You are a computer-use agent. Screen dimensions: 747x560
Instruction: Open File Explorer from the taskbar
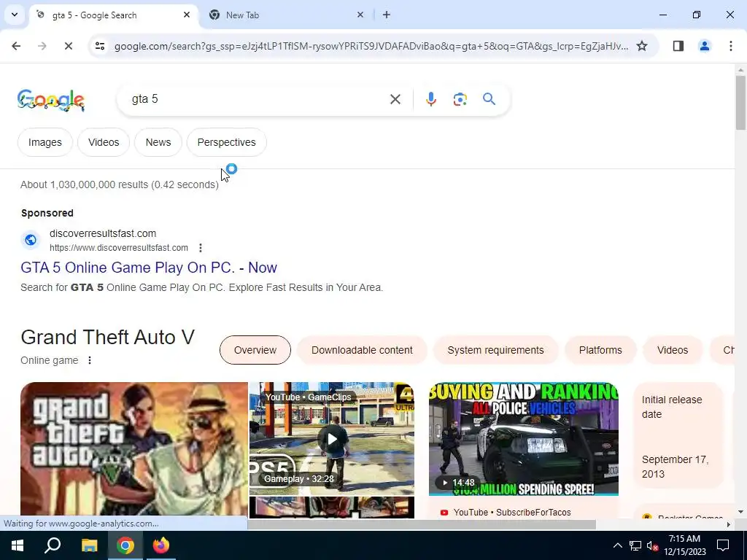[89, 545]
